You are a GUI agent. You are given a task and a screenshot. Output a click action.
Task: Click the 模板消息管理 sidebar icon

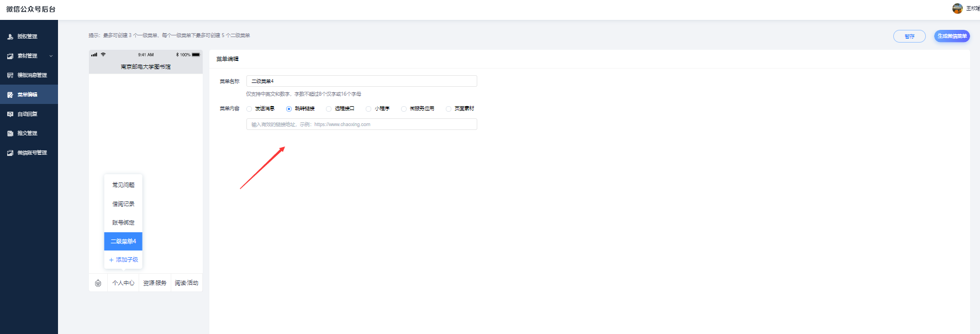[10, 75]
